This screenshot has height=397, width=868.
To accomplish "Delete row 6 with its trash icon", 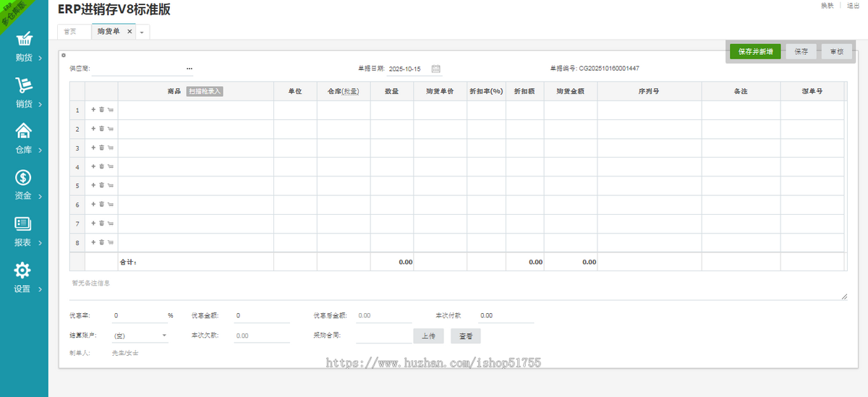I will click(101, 204).
